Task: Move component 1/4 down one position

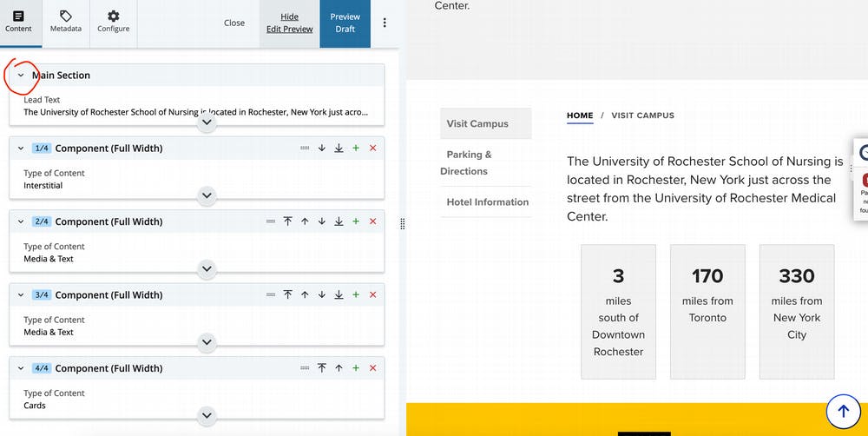Action: (x=322, y=148)
